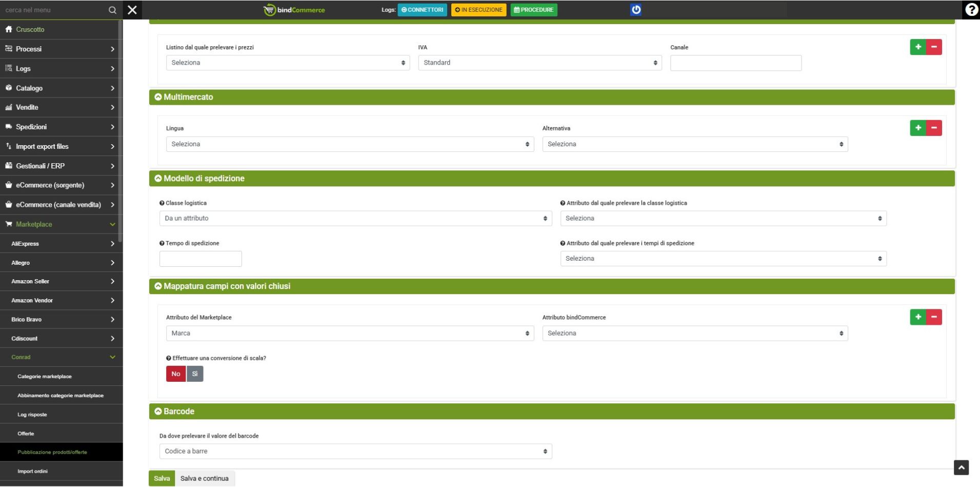This screenshot has width=980, height=487.
Task: Click the blue power icon in header
Action: tap(635, 10)
